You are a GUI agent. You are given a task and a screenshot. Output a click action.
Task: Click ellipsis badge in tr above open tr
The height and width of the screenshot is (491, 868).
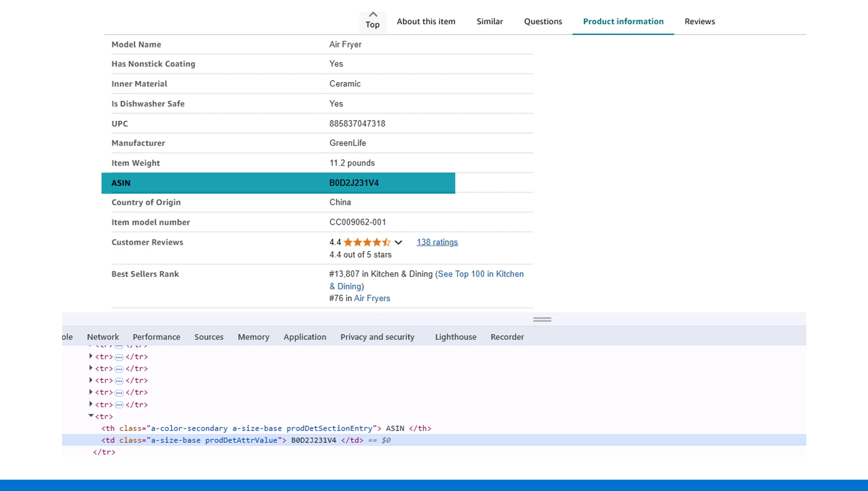coord(119,405)
